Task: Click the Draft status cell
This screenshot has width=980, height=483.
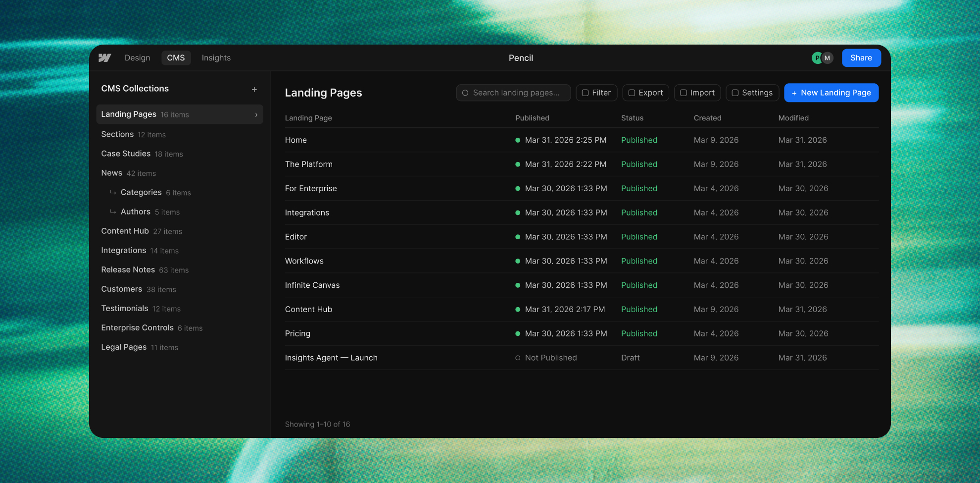Action: pos(630,358)
